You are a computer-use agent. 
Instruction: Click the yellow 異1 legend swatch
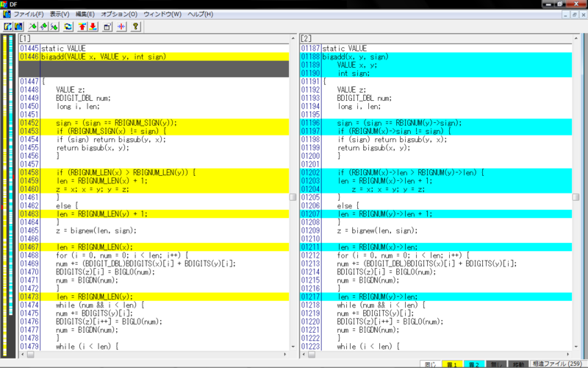point(453,364)
